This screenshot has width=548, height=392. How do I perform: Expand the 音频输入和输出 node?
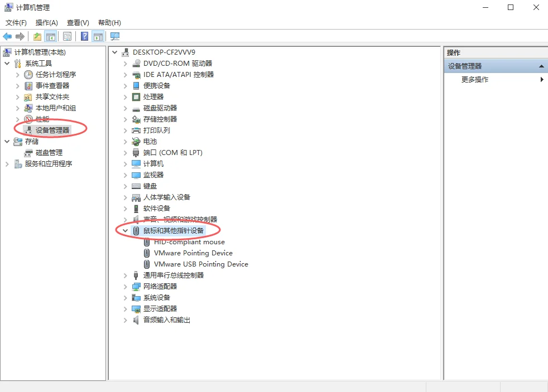pos(125,320)
